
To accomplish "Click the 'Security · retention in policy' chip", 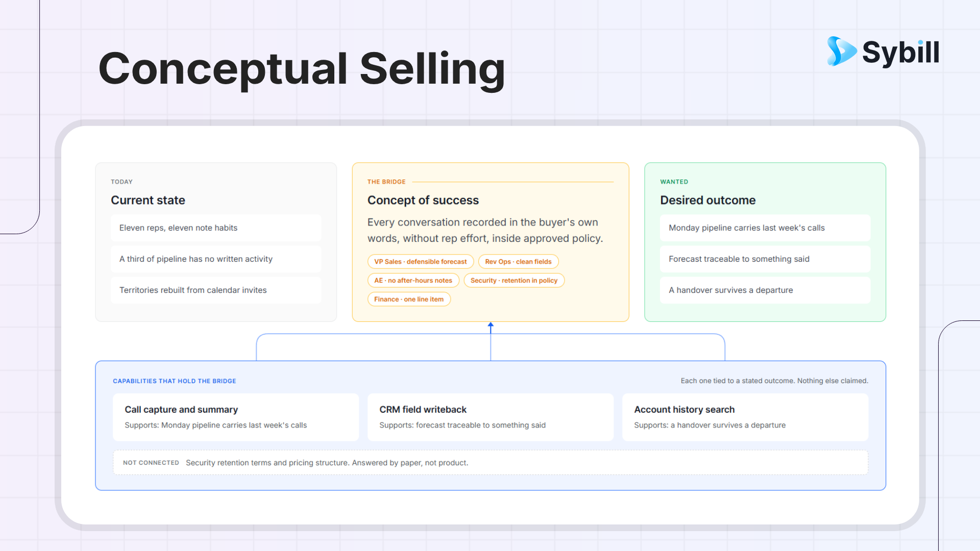I will tap(514, 281).
